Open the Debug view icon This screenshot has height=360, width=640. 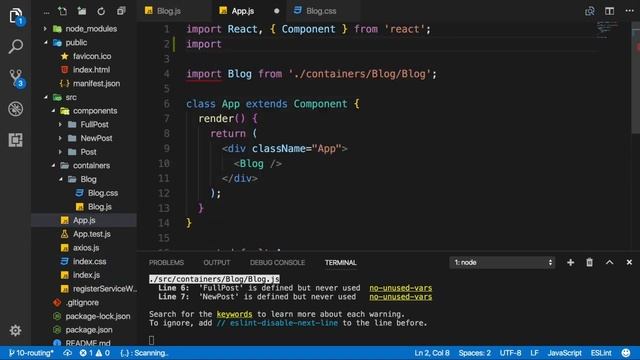click(16, 109)
